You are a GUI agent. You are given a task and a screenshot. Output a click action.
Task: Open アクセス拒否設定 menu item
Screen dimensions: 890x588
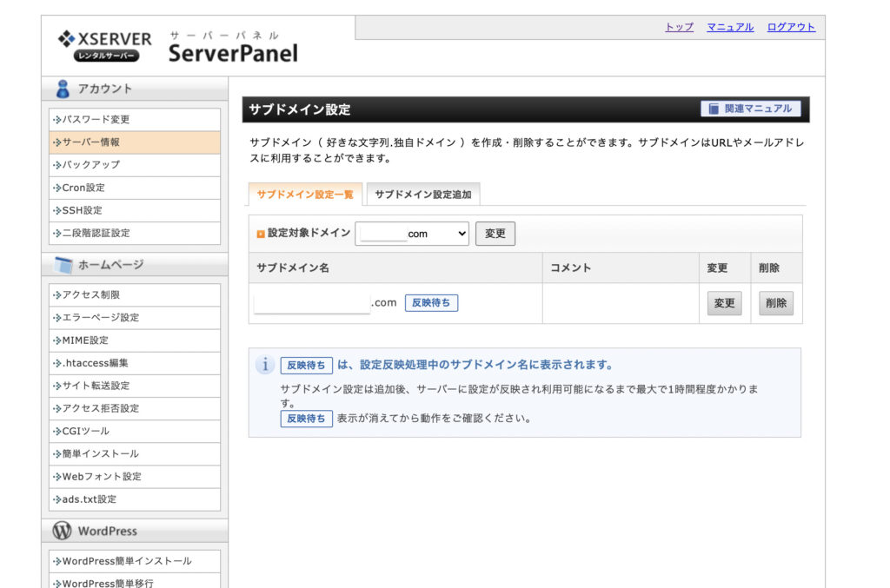135,408
